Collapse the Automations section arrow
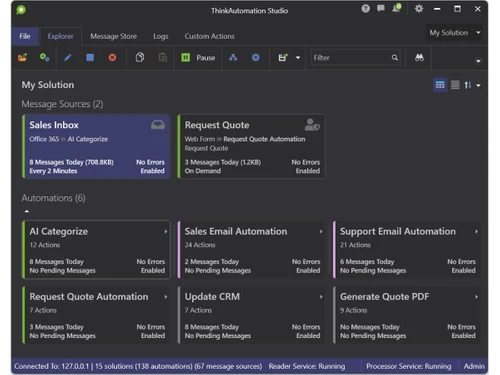500x375 pixels. tap(27, 211)
